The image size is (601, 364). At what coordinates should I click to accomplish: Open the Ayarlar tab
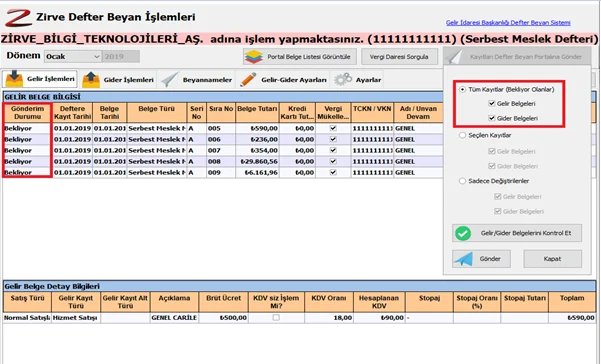pyautogui.click(x=357, y=79)
